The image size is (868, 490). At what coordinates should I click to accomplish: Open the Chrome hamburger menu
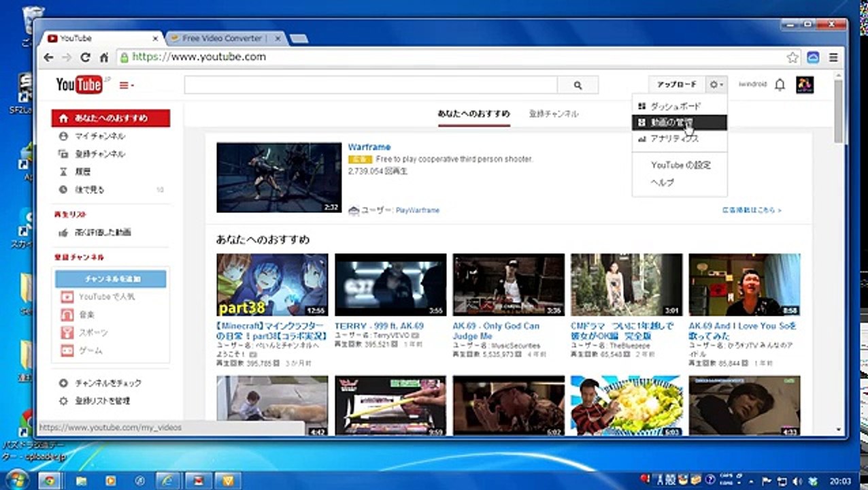click(x=833, y=57)
